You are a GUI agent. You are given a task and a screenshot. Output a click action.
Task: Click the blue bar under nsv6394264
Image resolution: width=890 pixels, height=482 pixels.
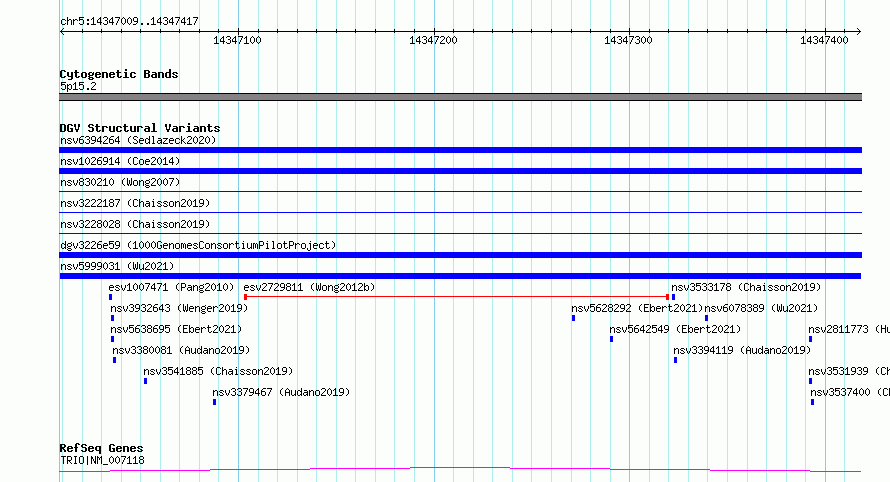coord(460,150)
